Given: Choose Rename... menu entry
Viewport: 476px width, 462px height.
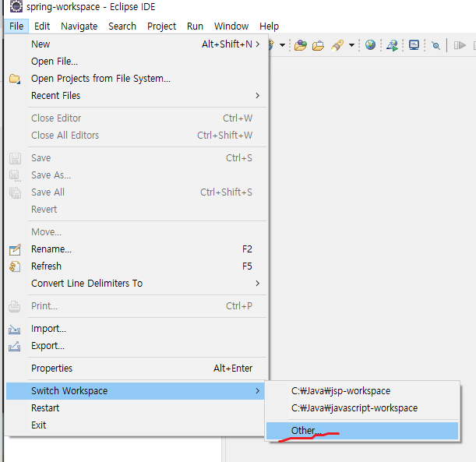Looking at the screenshot, I should click(x=136, y=249).
